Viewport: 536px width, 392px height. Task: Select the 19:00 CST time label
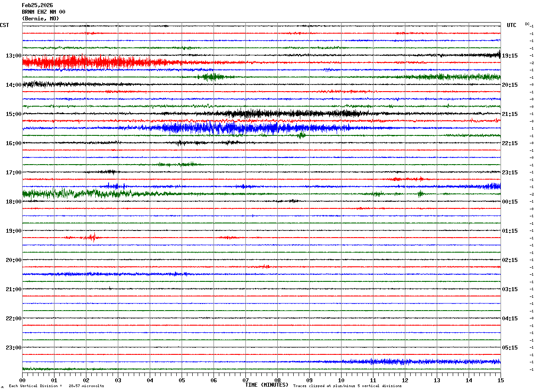tap(14, 231)
